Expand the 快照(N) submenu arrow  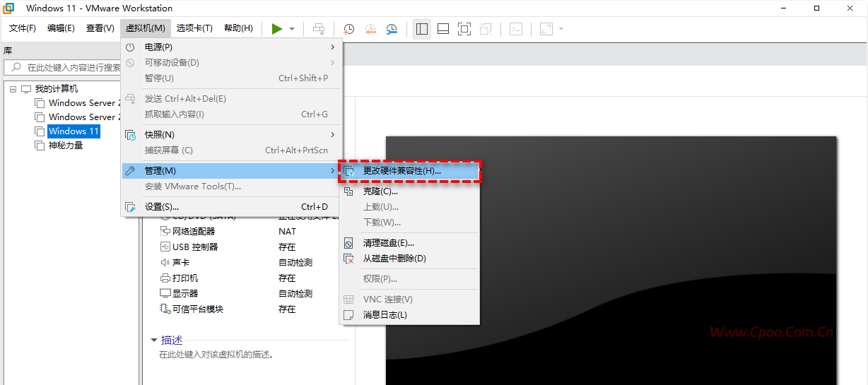tap(332, 135)
